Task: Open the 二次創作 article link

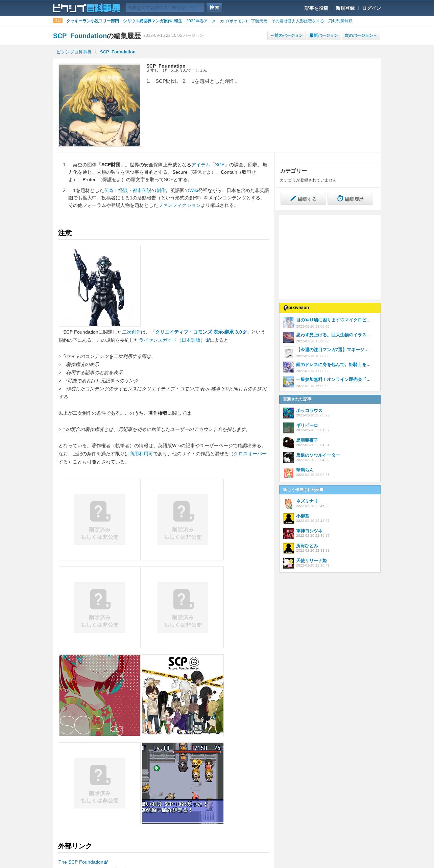Action: click(x=131, y=332)
